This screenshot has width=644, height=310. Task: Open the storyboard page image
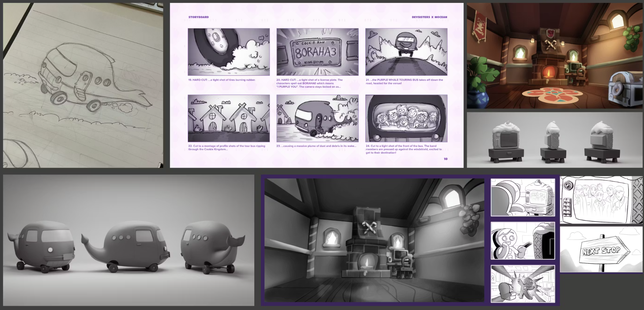(316, 85)
